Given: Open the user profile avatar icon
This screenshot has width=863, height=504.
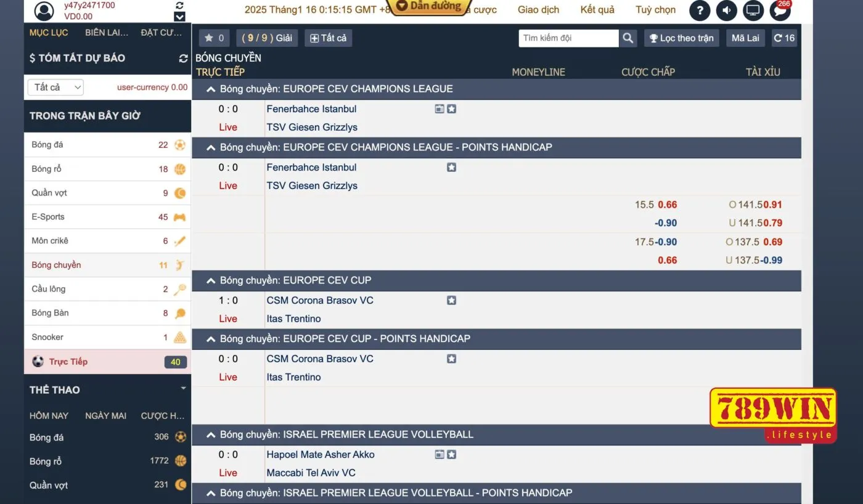Looking at the screenshot, I should point(44,11).
